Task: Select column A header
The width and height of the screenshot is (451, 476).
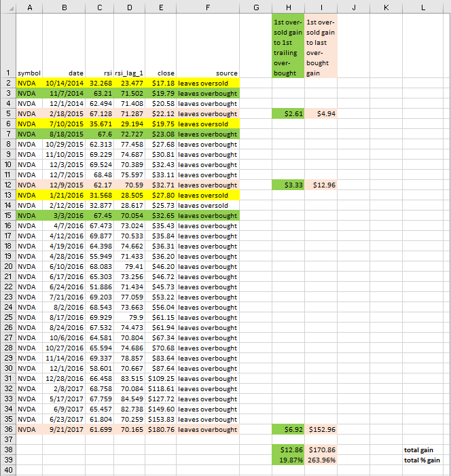Action: pos(29,7)
